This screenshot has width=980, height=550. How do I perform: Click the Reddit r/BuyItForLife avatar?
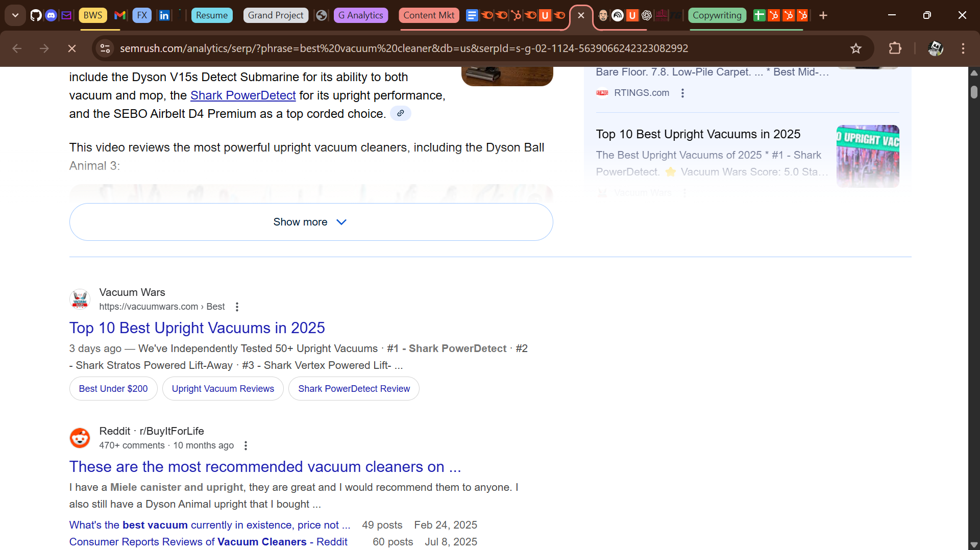[80, 438]
